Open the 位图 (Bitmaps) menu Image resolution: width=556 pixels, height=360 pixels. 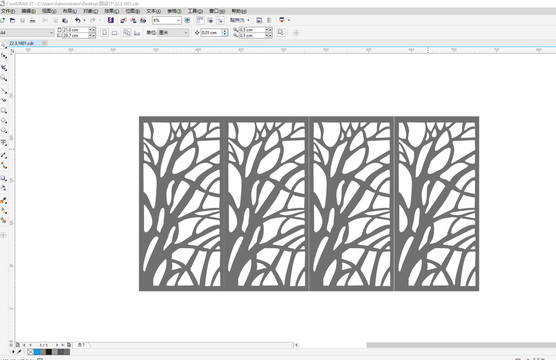[133, 11]
